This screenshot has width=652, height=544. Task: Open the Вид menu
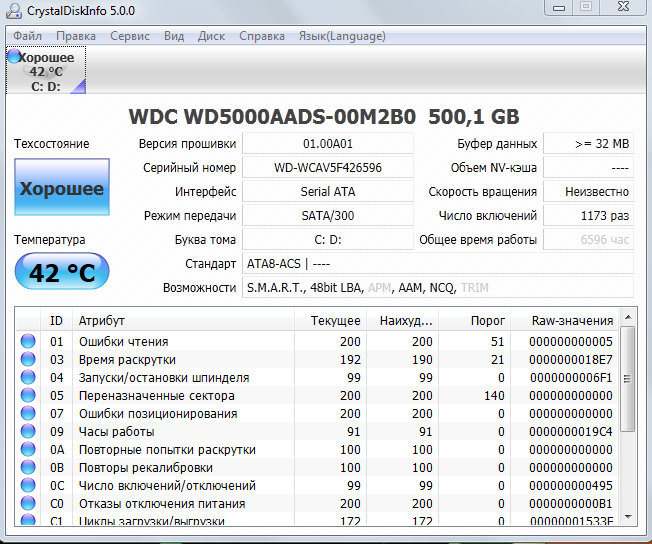pos(174,36)
